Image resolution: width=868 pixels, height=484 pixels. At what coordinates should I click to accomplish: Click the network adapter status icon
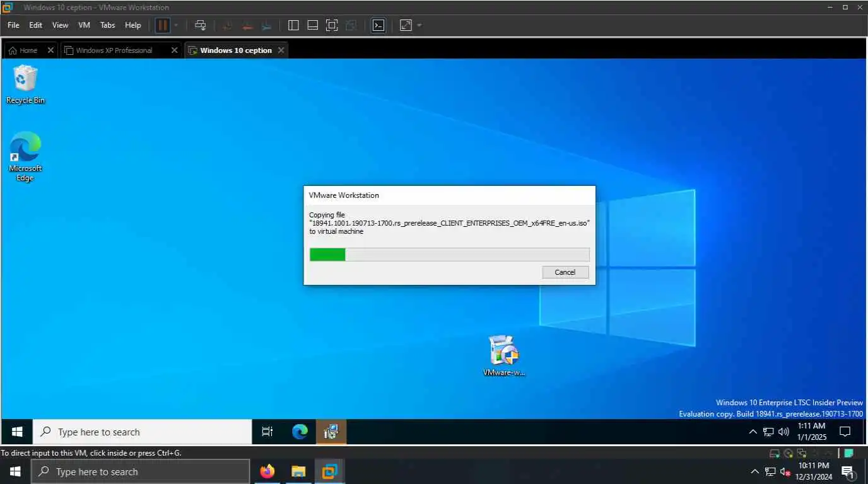(x=802, y=453)
